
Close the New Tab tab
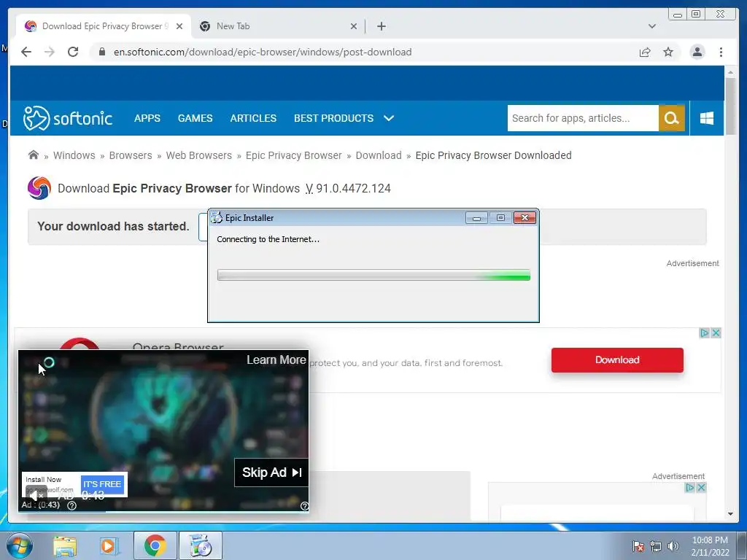(354, 26)
